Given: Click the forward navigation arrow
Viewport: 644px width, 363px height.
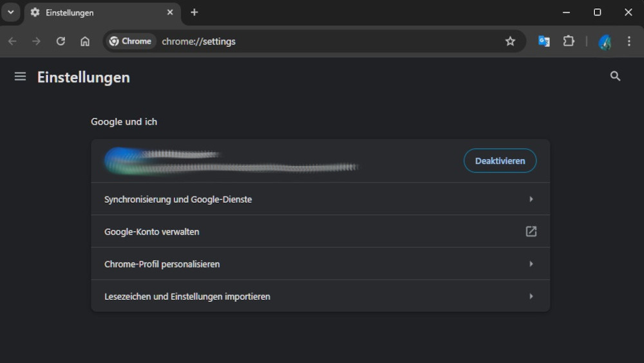Looking at the screenshot, I should (37, 41).
